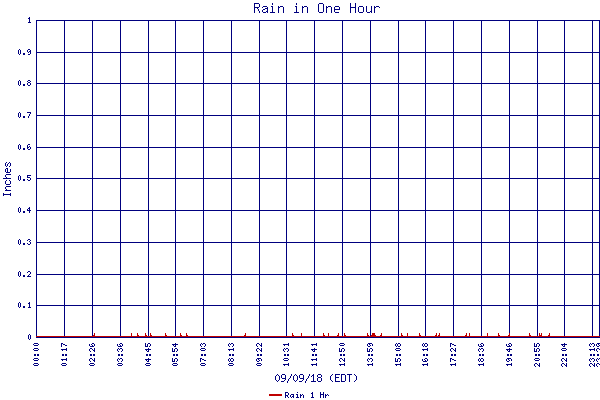This screenshot has width=600, height=400.
Task: Click the red legend line swatch
Action: tap(276, 395)
